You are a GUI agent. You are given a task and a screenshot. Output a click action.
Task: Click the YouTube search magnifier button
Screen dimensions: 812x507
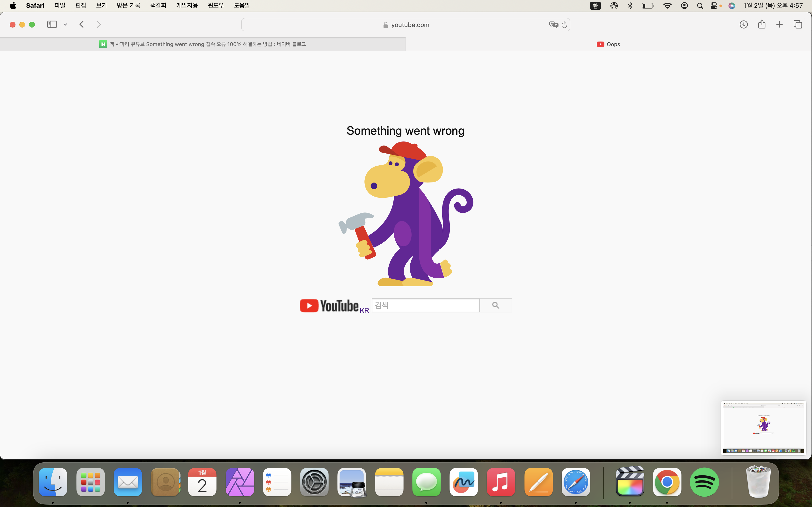click(x=496, y=305)
